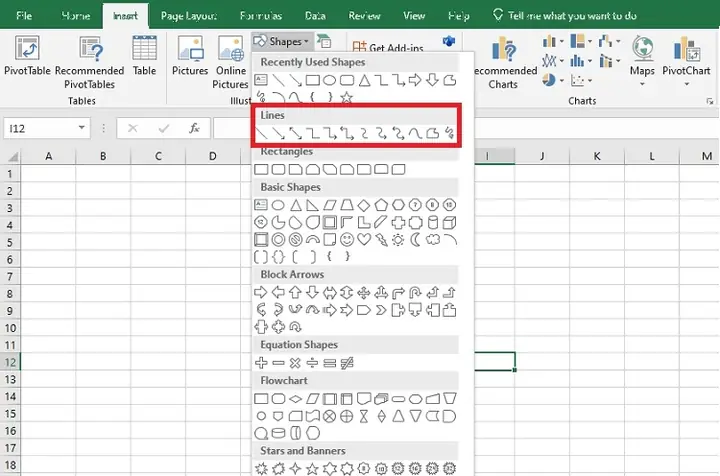Pick the Quad Arrow block arrow
Viewport: 720px width, 476px height.
[x=364, y=292]
